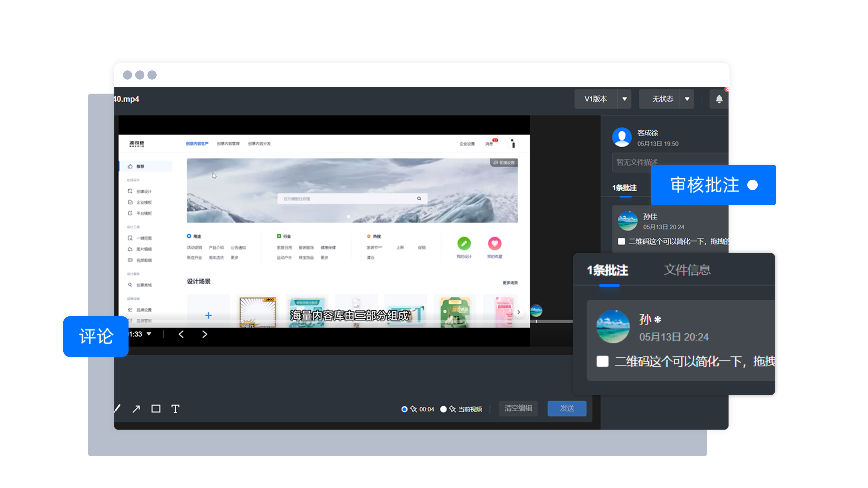The width and height of the screenshot is (868, 488).
Task: Open the 无状态 status dropdown
Action: (x=687, y=99)
